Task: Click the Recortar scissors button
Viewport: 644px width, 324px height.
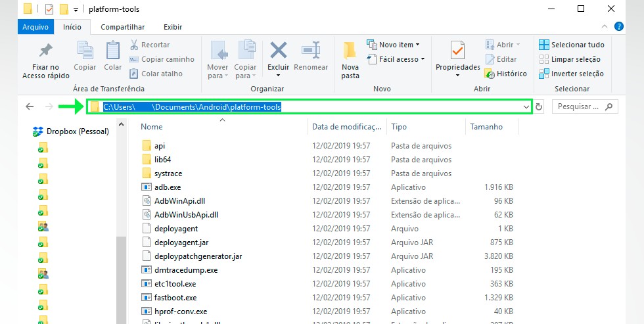Action: click(149, 45)
